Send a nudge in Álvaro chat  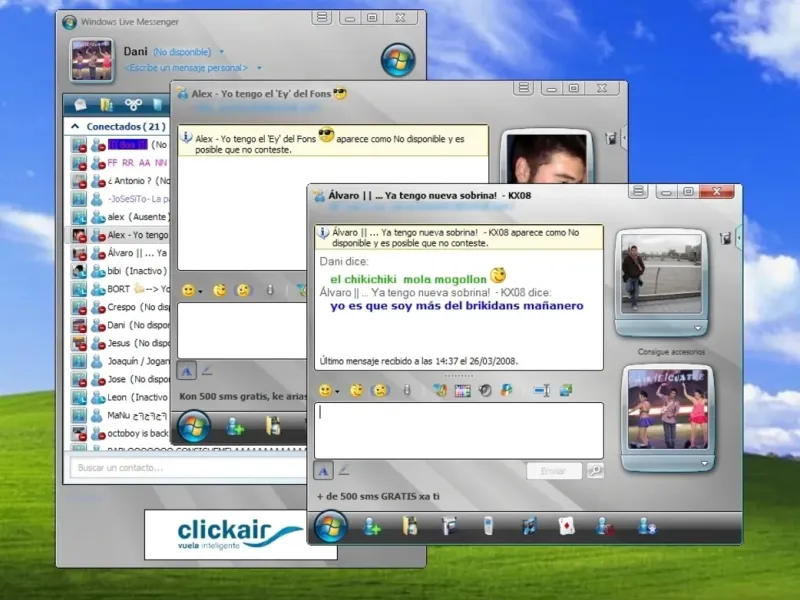381,391
